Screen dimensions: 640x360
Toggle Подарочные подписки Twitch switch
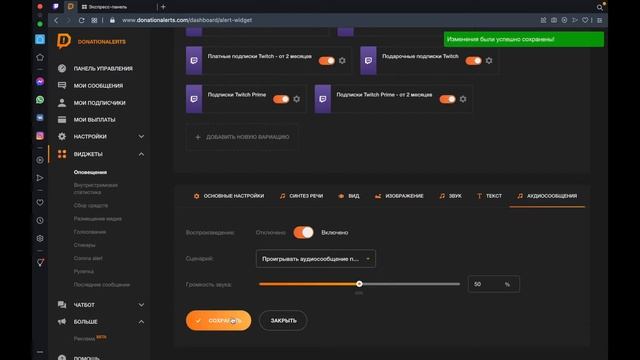tap(473, 60)
